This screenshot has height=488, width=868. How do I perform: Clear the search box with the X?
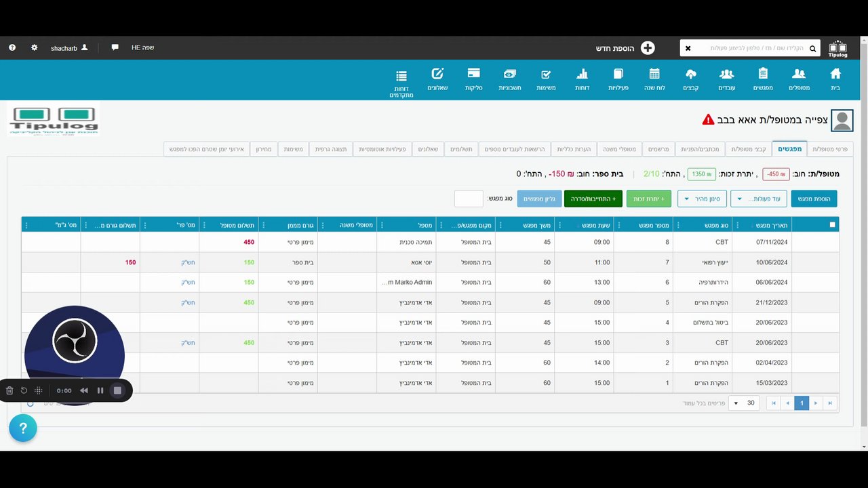688,49
